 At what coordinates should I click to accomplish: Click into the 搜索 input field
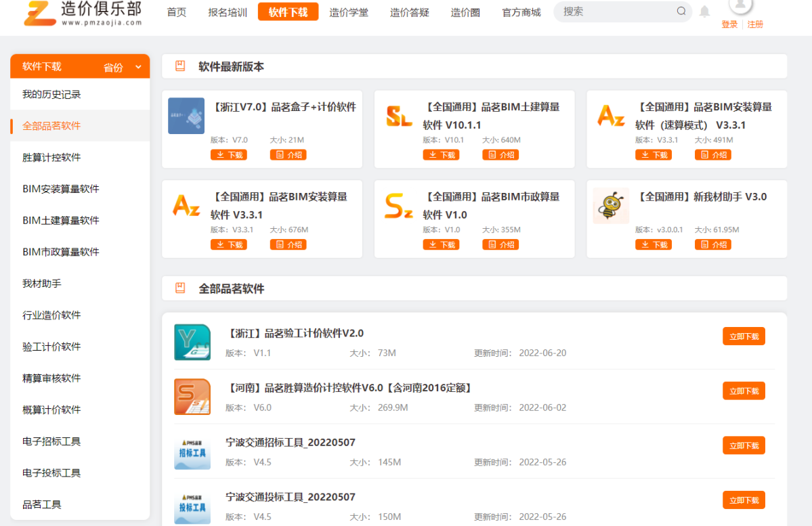(616, 12)
